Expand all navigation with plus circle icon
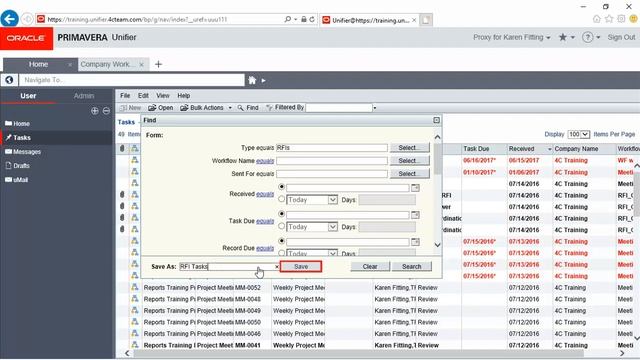640x360 pixels. click(x=95, y=111)
